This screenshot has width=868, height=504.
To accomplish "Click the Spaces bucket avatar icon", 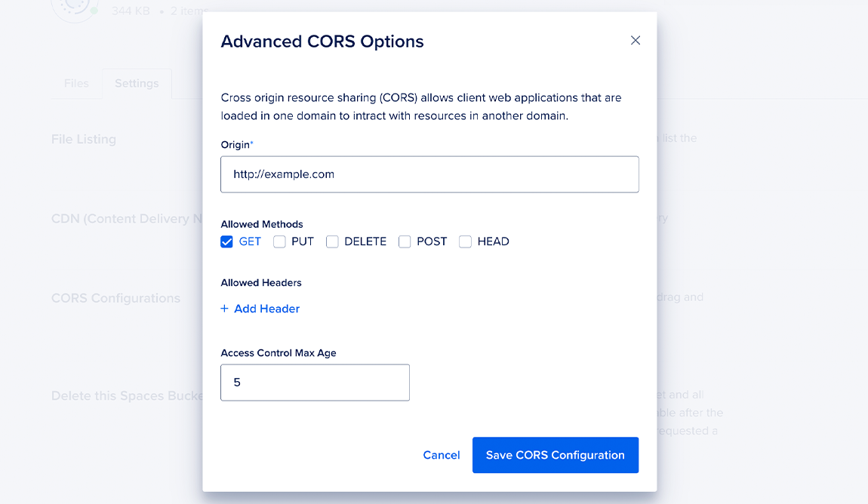I will [x=74, y=8].
